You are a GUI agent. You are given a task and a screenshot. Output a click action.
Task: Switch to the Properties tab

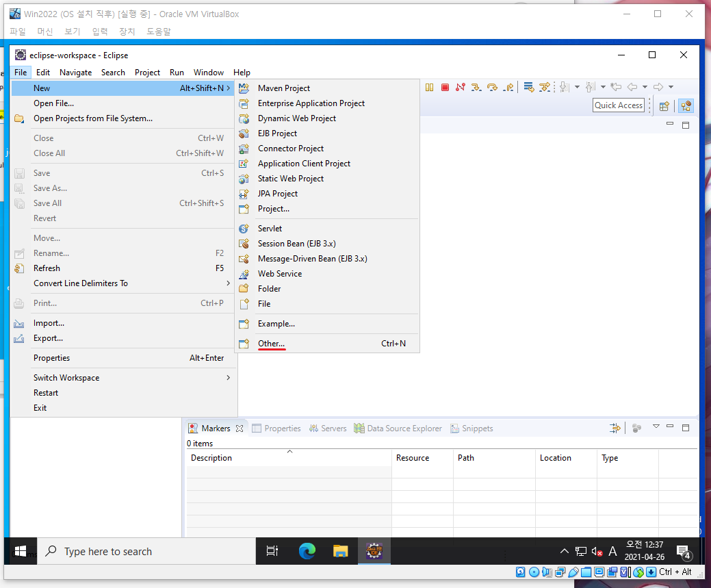[276, 429]
